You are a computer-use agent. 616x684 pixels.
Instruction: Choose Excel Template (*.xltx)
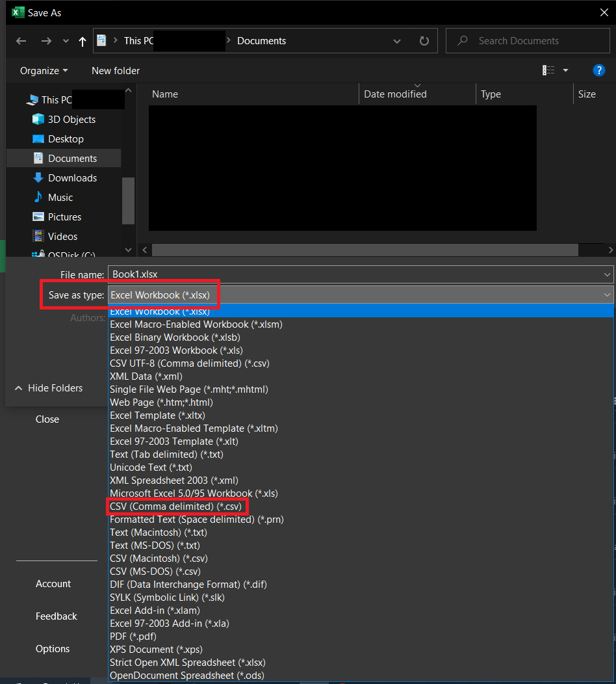click(x=157, y=415)
